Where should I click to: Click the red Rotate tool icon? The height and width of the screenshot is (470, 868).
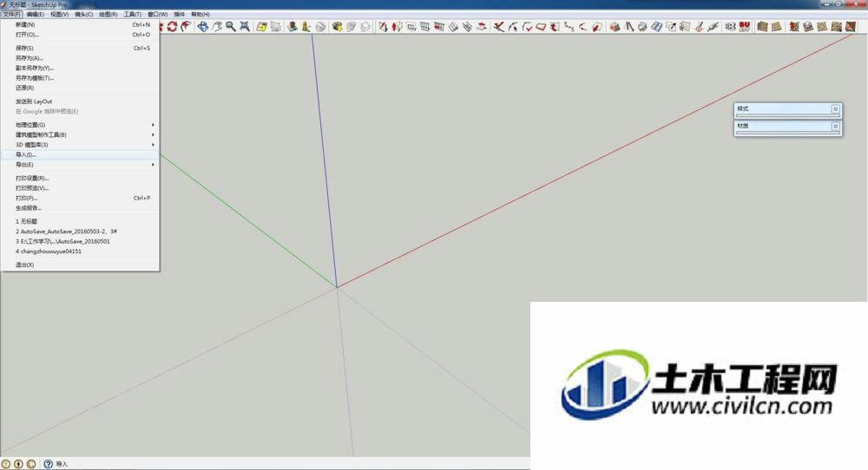(x=172, y=27)
